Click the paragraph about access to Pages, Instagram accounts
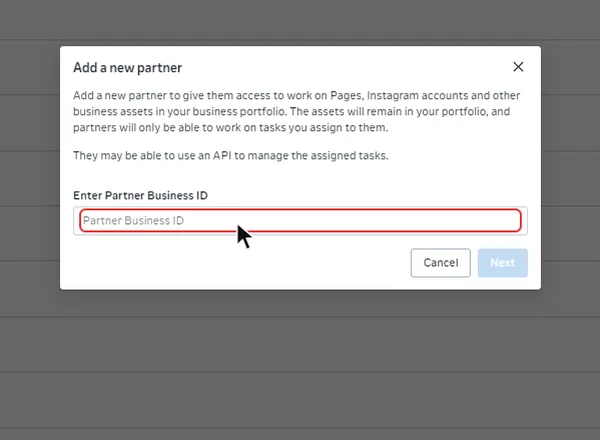The image size is (600, 440). (x=297, y=111)
